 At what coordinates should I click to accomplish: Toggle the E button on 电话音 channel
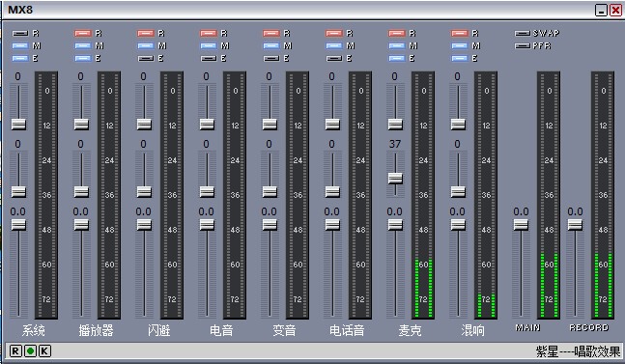point(334,58)
